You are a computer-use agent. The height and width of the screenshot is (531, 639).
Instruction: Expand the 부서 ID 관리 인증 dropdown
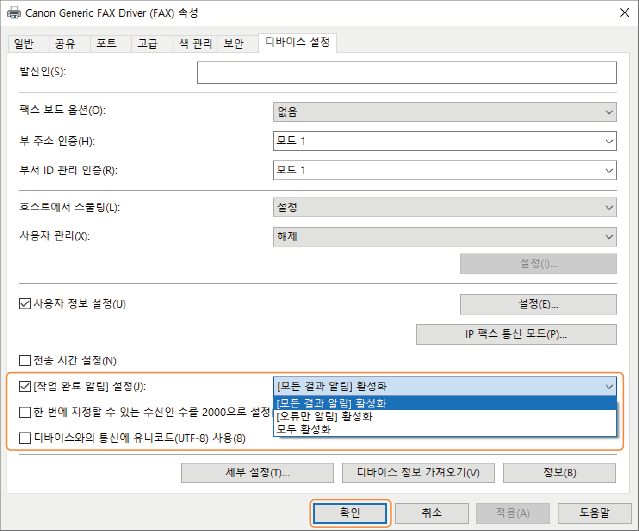tap(444, 170)
